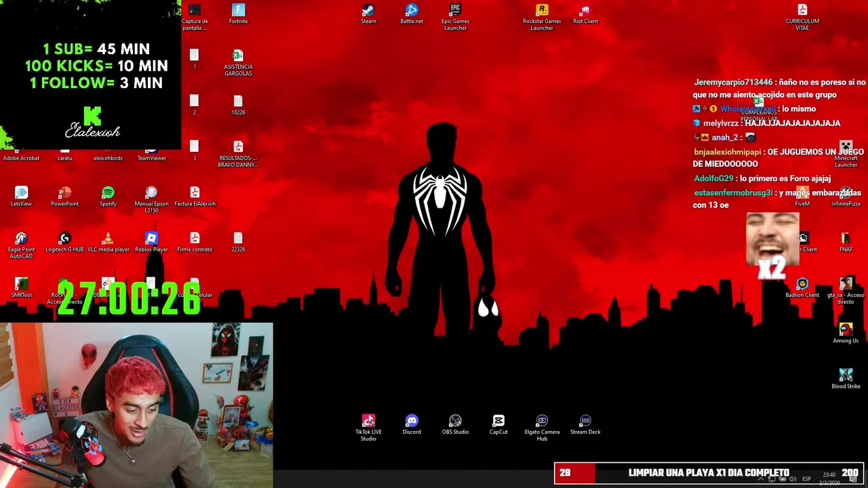Select the text file named 1

[x=195, y=59]
